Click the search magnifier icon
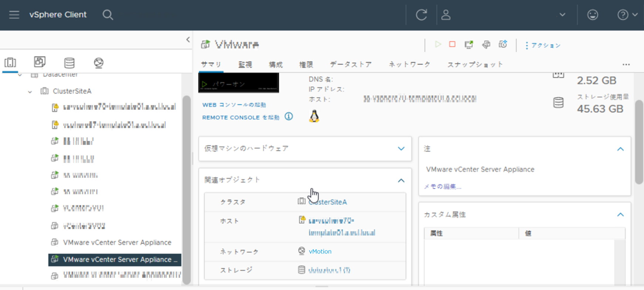Image resolution: width=644 pixels, height=290 pixels. (x=108, y=15)
